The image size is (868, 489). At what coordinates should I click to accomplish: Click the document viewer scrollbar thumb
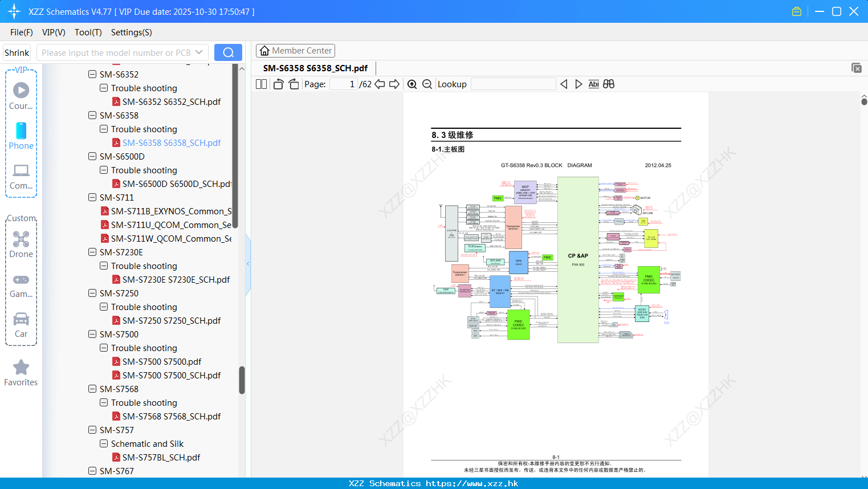point(864,101)
